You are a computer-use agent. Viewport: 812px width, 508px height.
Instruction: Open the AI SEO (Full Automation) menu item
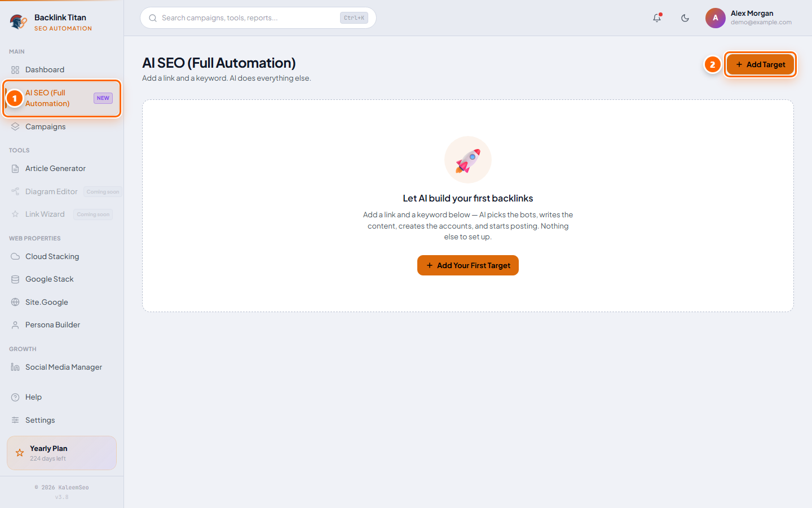tap(62, 98)
